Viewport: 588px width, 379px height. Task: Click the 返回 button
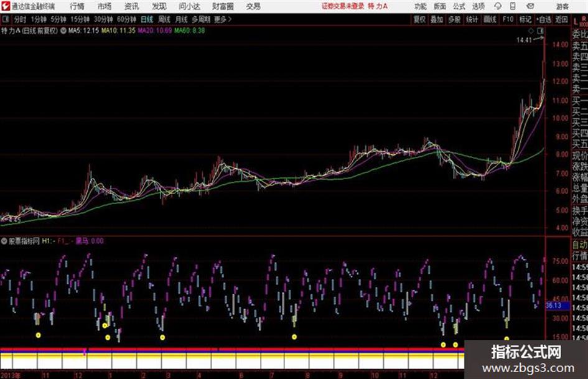point(561,19)
